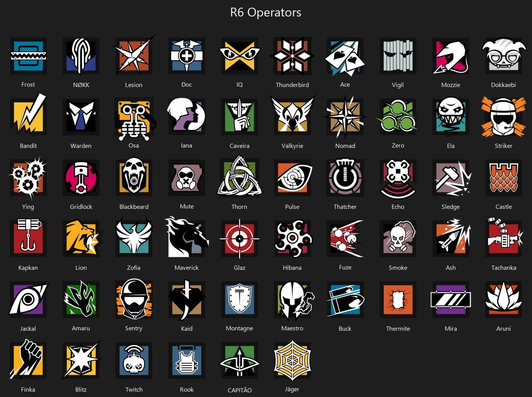The width and height of the screenshot is (532, 397).
Task: Choose the Jäger spider web icon
Action: (x=292, y=361)
